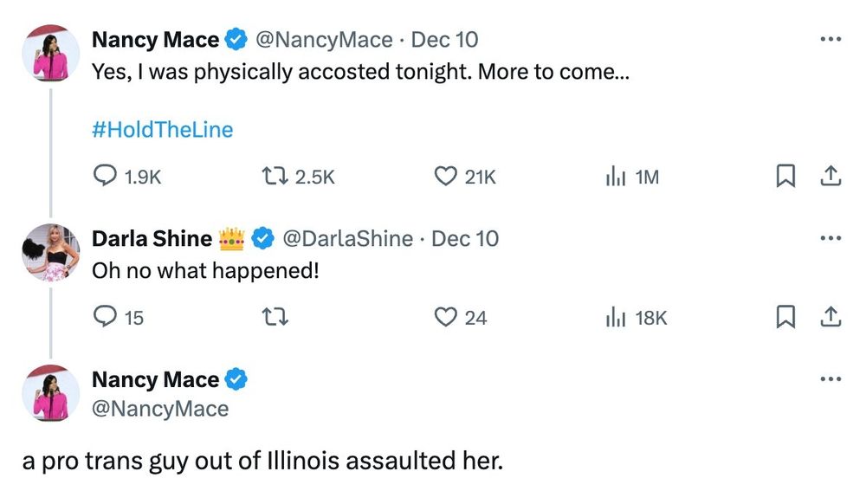Open more options on the bottom tweet
This screenshot has height=504, width=866.
click(x=830, y=379)
